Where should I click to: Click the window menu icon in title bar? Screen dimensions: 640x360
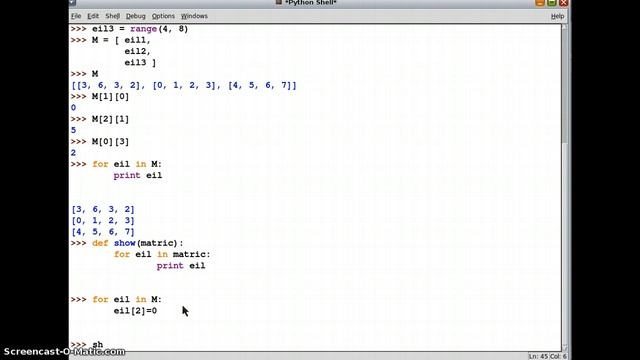tap(73, 2)
